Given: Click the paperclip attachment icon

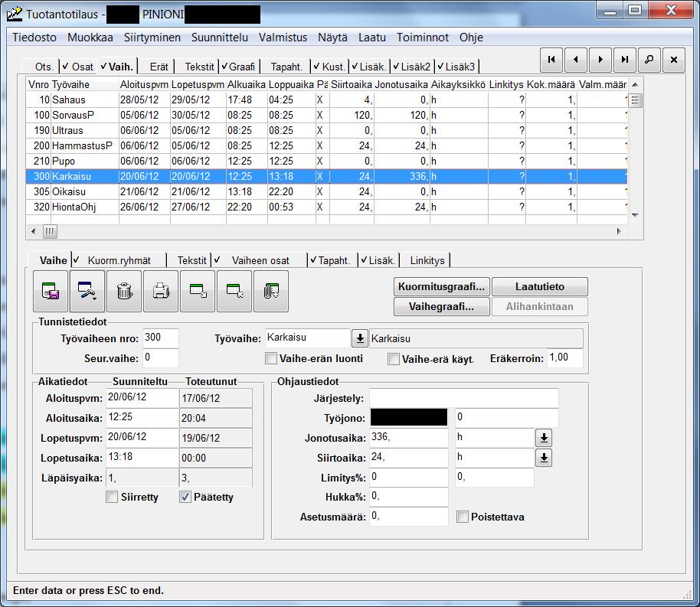Looking at the screenshot, I should (x=271, y=291).
